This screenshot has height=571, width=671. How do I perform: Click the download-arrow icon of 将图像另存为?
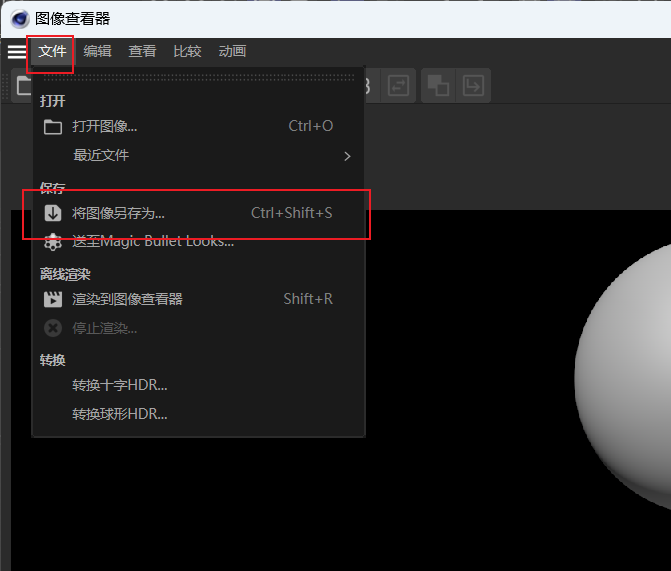53,213
